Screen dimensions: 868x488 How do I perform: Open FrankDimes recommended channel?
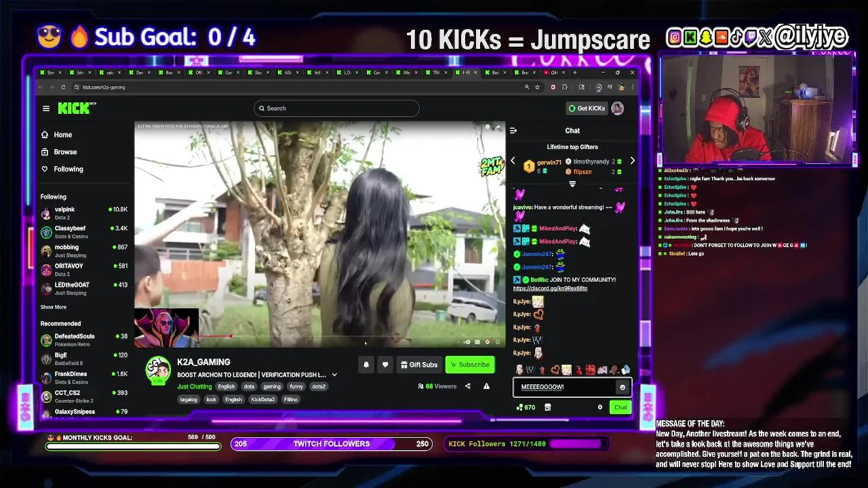[x=84, y=378]
